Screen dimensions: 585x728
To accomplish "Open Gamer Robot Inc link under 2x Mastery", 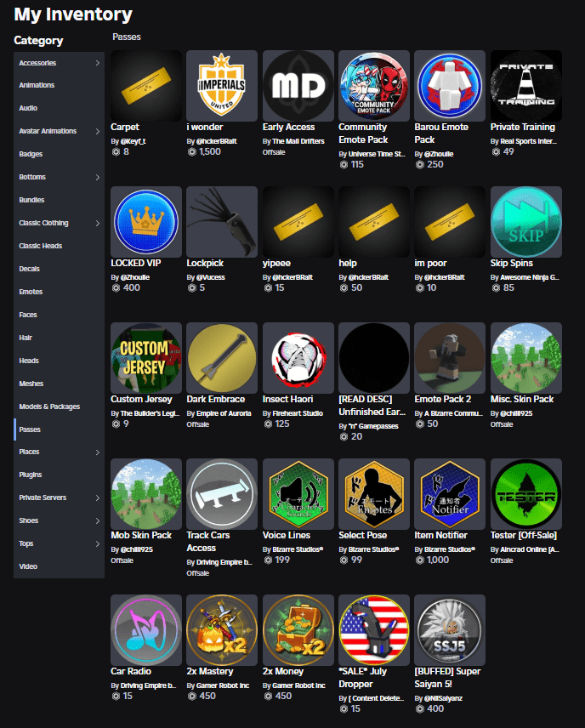I will tap(219, 685).
